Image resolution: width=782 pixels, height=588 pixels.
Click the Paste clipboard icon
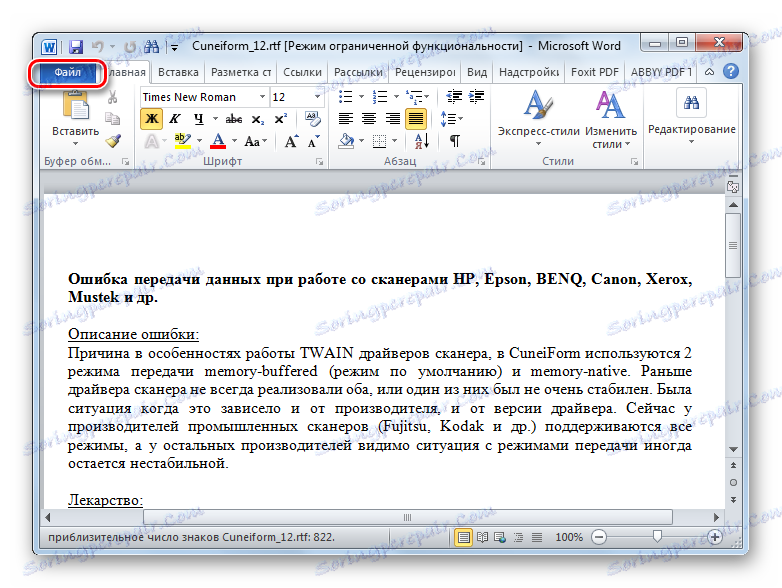coord(75,106)
